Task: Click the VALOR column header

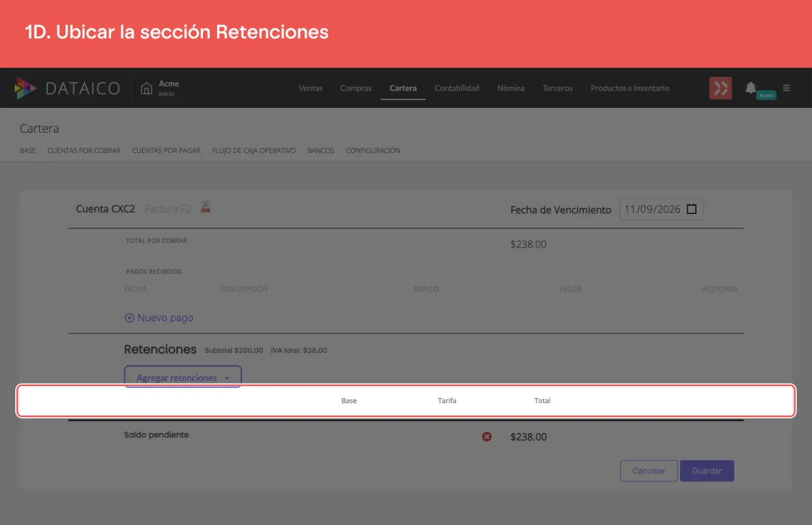Action: (x=570, y=289)
